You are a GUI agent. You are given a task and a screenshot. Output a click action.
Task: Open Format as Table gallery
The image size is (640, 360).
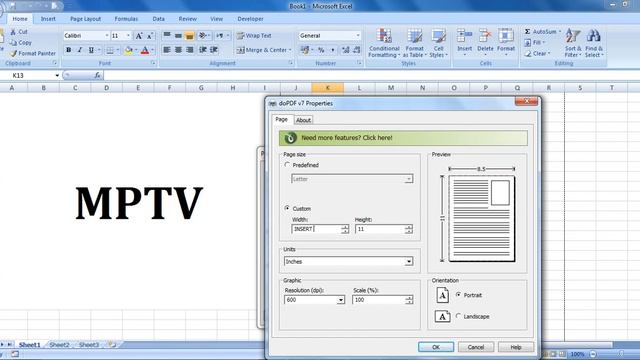click(x=415, y=43)
